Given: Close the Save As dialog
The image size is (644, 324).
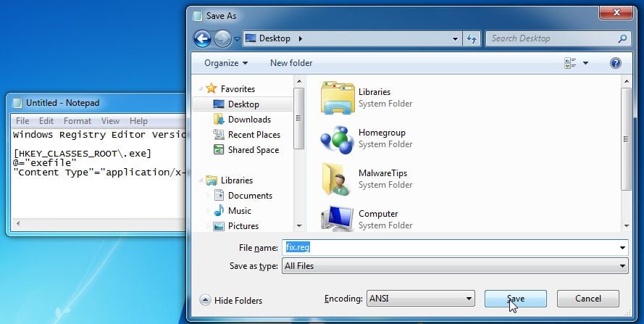Looking at the screenshot, I should tap(616, 13).
